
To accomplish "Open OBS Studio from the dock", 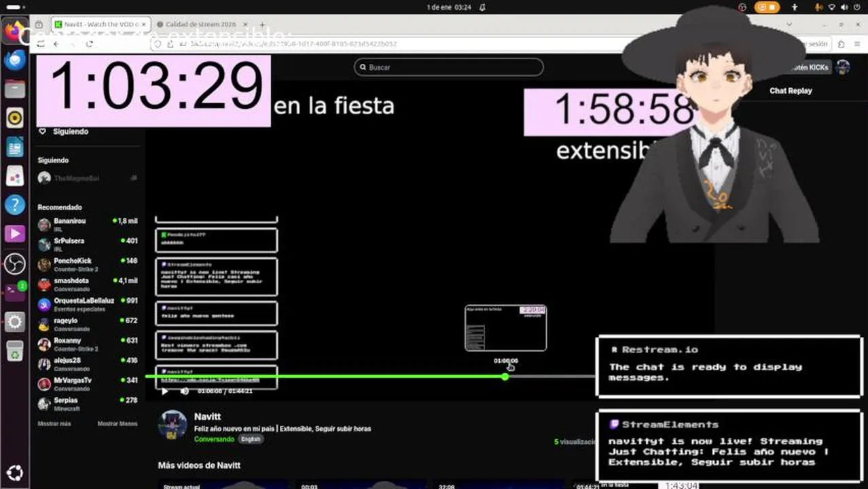I will (15, 263).
